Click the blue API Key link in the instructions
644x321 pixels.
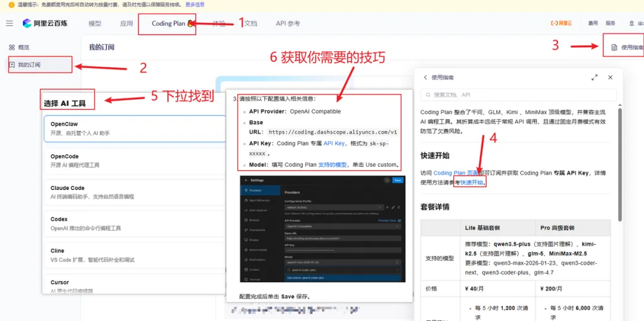click(x=334, y=143)
